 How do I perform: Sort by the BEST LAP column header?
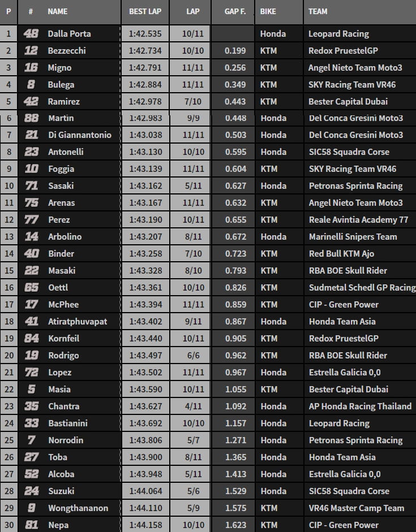click(x=144, y=11)
